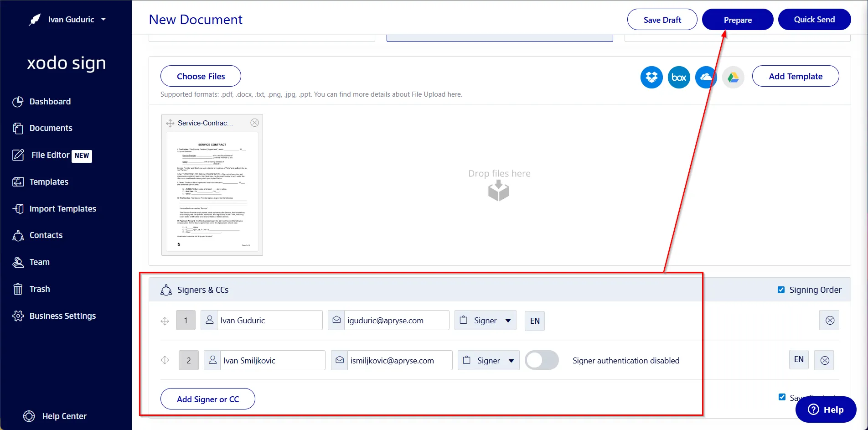Click the Help Center lifebuoy icon
868x430 pixels.
pyautogui.click(x=29, y=416)
